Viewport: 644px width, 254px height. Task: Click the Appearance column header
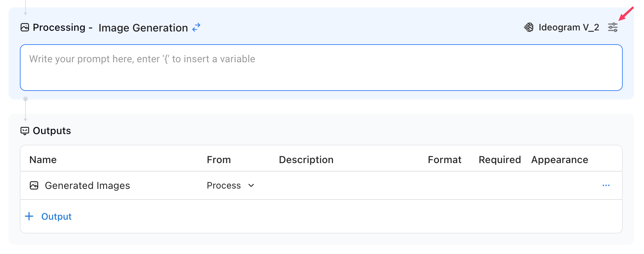[559, 160]
